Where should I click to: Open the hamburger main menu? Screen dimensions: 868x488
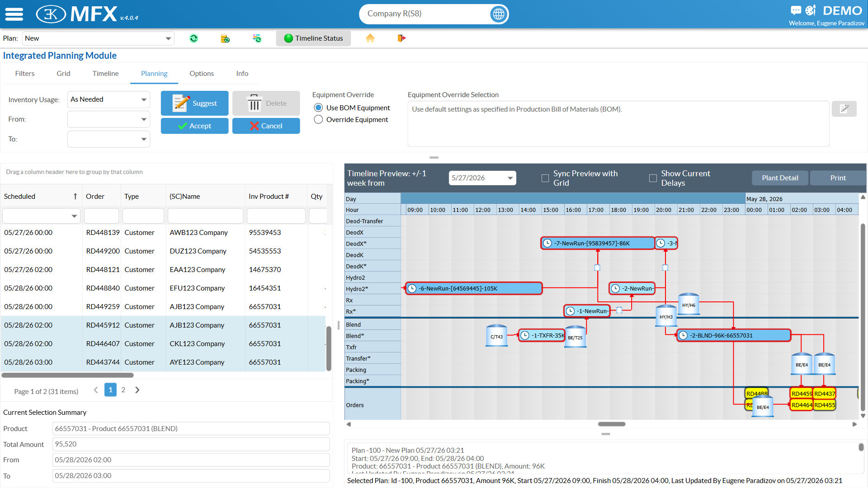click(14, 14)
